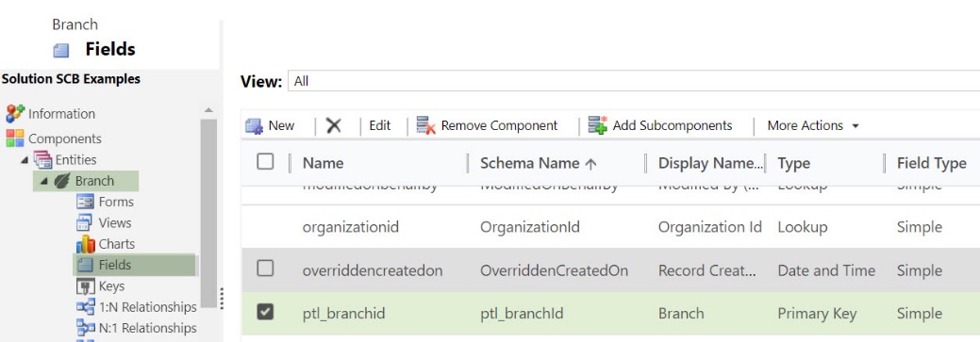This screenshot has height=342, width=980.
Task: Click the Organization Id display name cell
Action: (x=710, y=227)
